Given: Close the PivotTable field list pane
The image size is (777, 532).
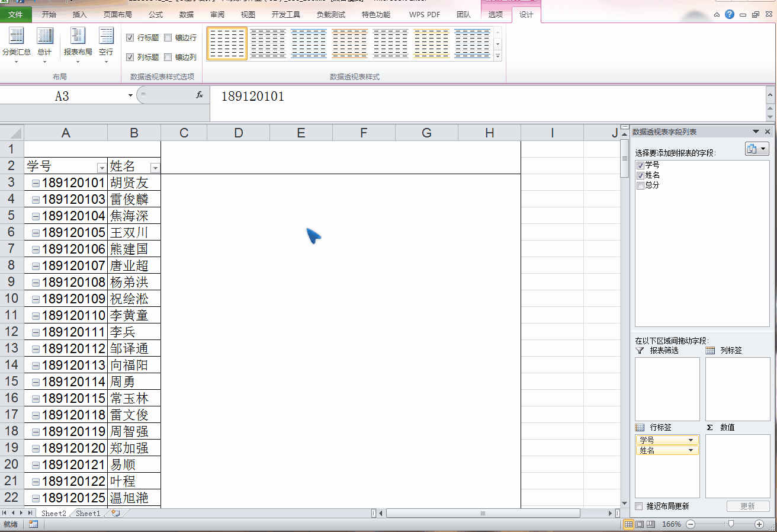Looking at the screenshot, I should (x=768, y=132).
